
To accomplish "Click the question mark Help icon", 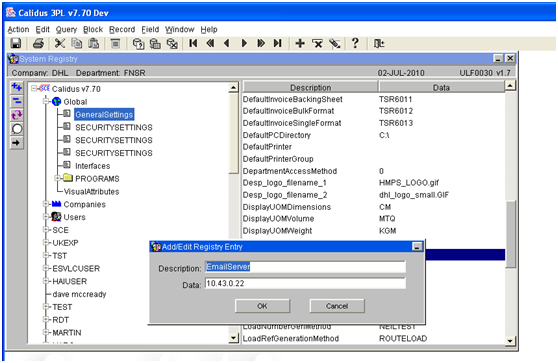I will click(355, 43).
